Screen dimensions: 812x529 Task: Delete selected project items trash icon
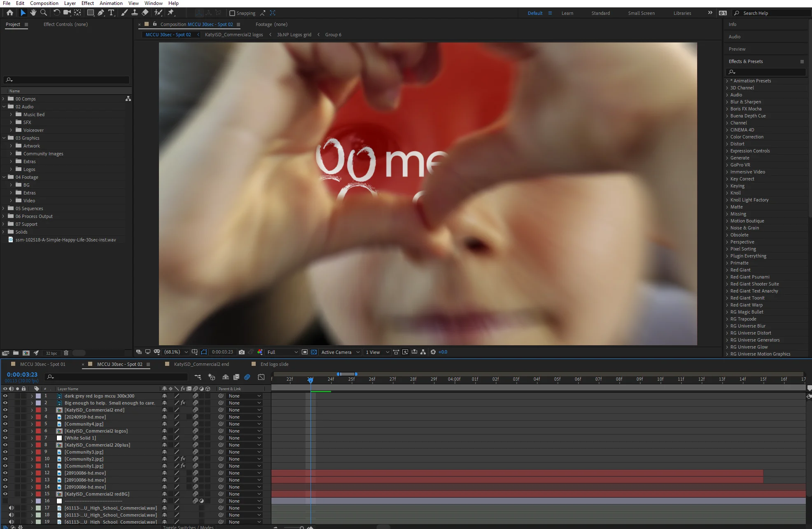66,353
